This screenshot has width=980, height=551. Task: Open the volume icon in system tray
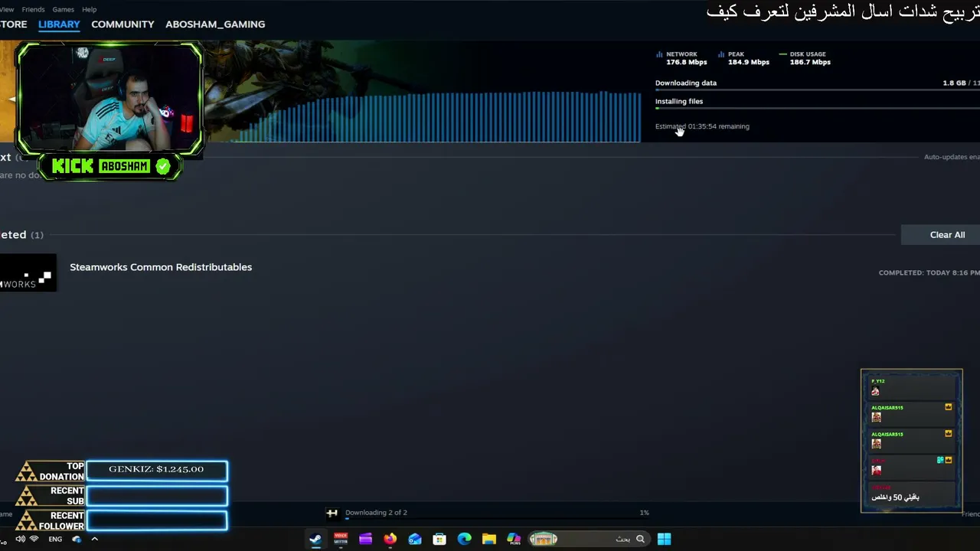(x=21, y=539)
